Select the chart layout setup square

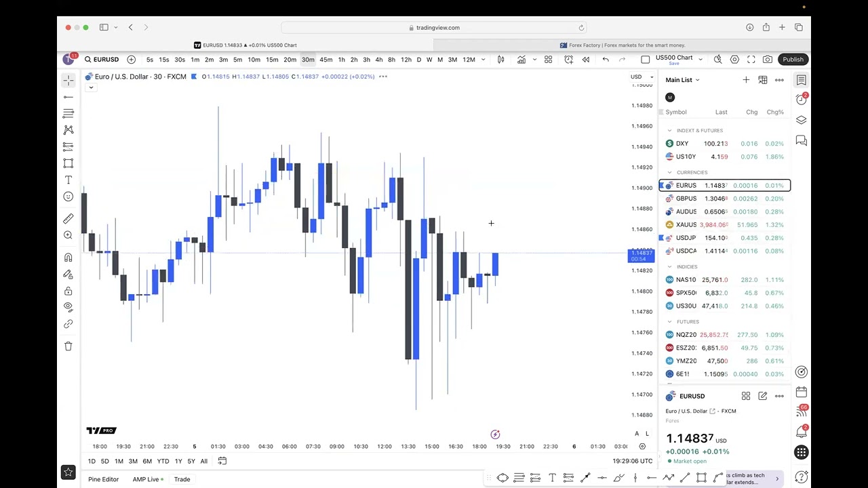pos(646,60)
